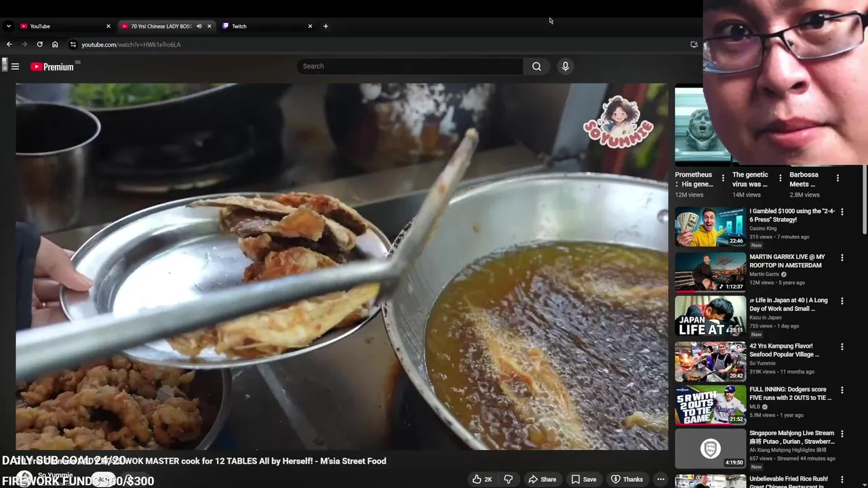Close the Twitch tab
The height and width of the screenshot is (488, 868).
tap(310, 26)
